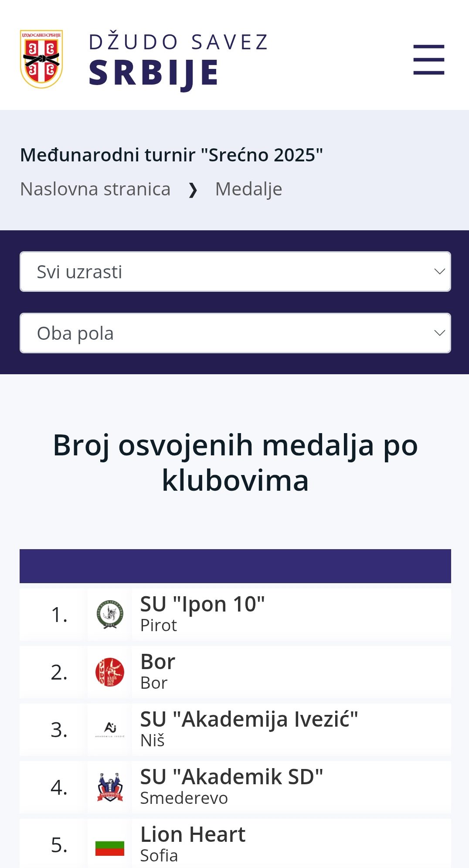Viewport: 469px width, 868px height.
Task: Click the "Svi uzrasti" dropdown chevron arrow
Action: tap(439, 272)
